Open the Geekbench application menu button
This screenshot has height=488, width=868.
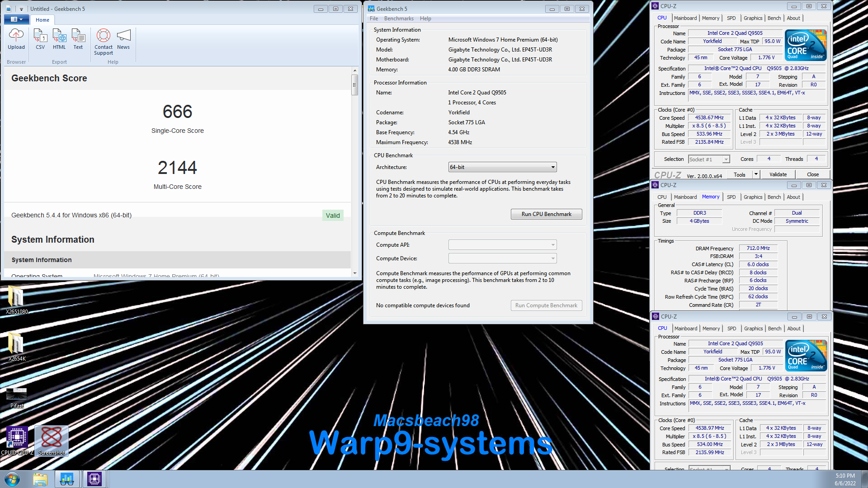[x=16, y=19]
